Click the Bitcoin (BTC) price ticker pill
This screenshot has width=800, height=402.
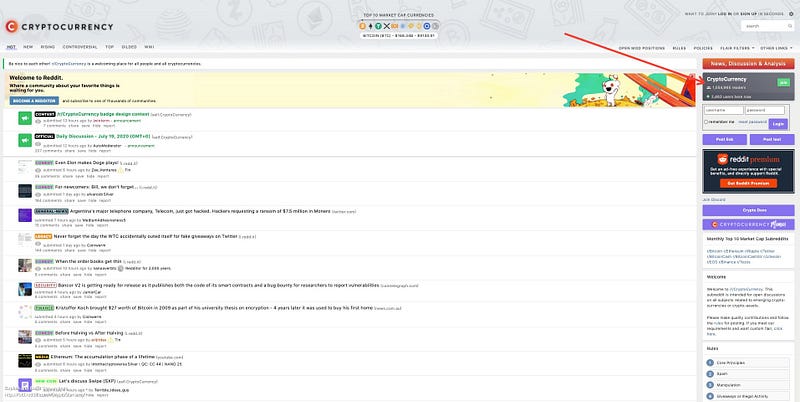coord(398,36)
